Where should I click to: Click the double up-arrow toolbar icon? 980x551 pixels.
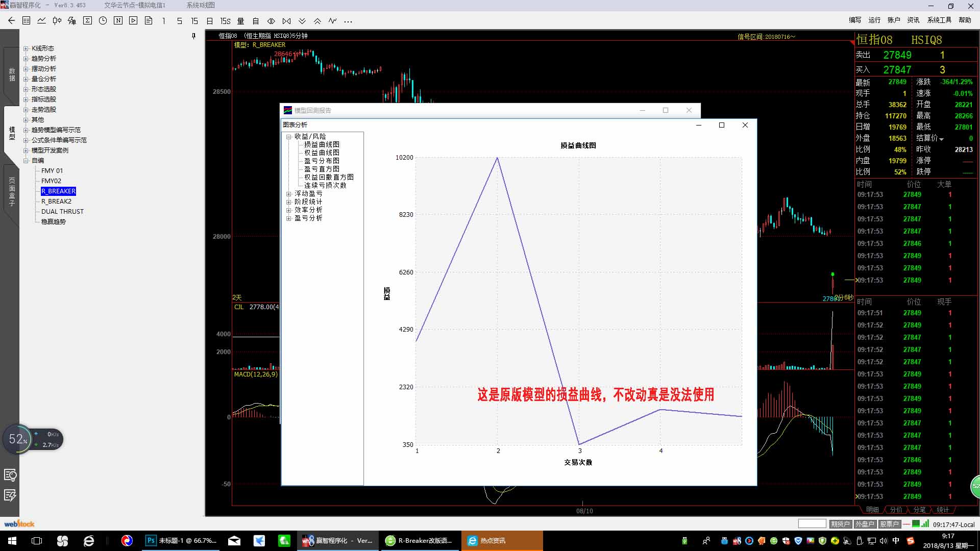tap(317, 21)
